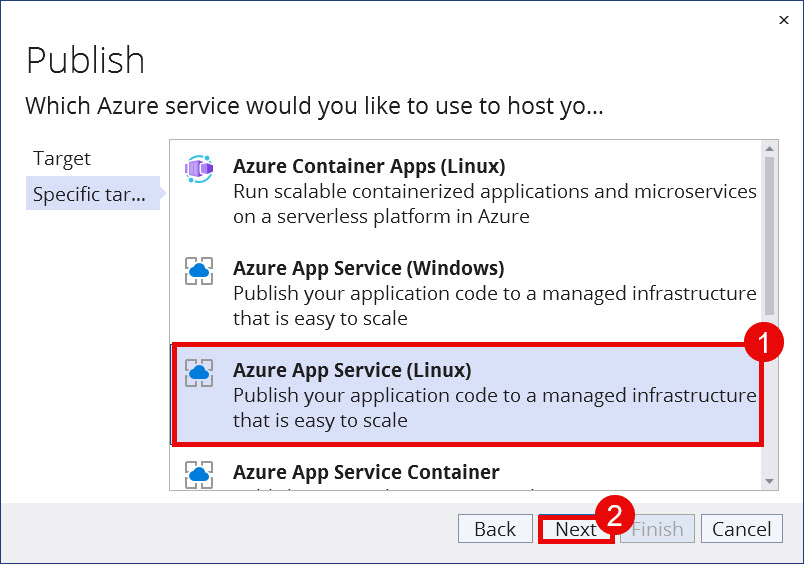
Task: Click the Azure App Service Container cloud icon
Action: (199, 475)
